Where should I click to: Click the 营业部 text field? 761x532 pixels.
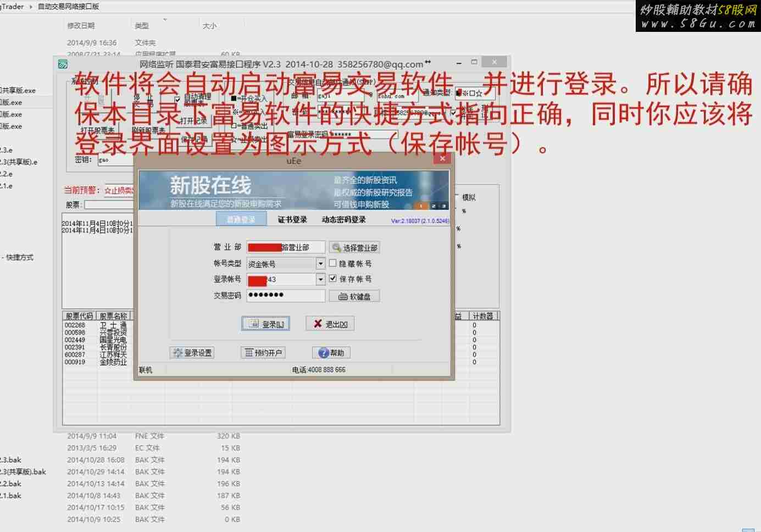[286, 247]
